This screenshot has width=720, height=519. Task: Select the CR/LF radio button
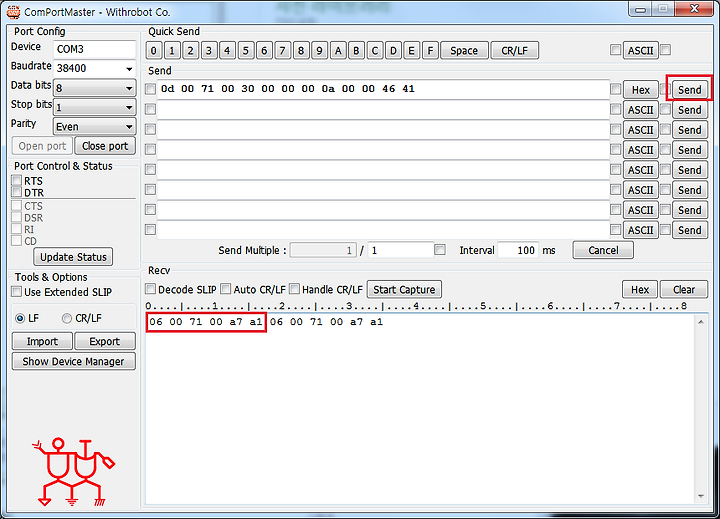(x=67, y=318)
